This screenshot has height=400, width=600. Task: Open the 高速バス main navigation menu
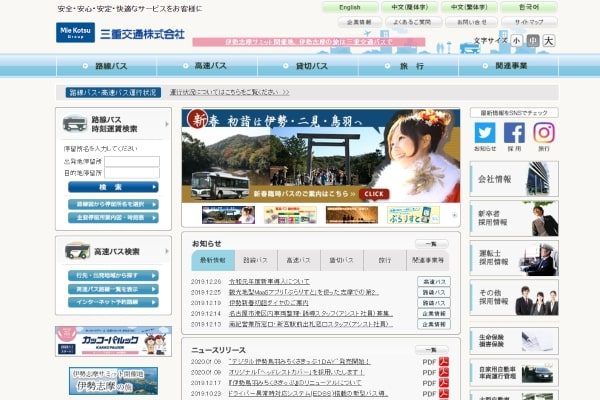pyautogui.click(x=207, y=66)
